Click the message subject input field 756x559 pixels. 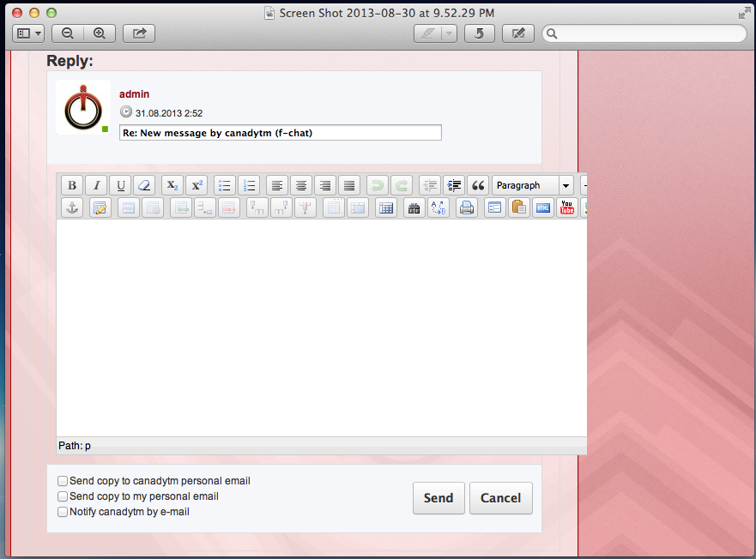click(280, 133)
